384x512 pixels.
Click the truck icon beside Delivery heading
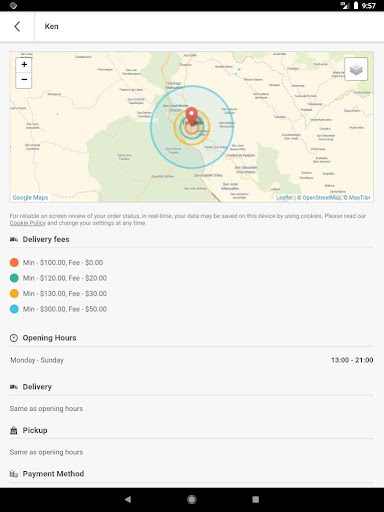(14, 387)
